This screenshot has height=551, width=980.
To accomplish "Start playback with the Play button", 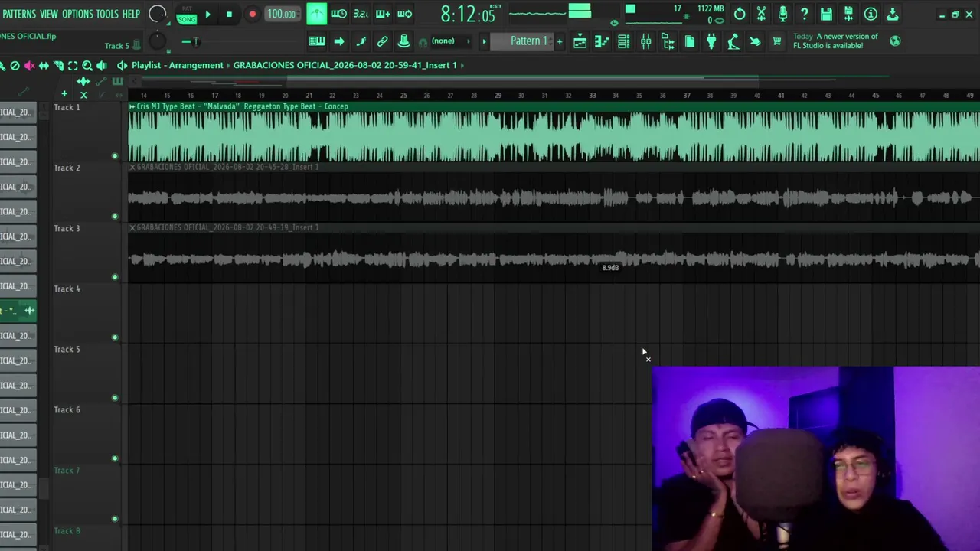I will (x=207, y=14).
